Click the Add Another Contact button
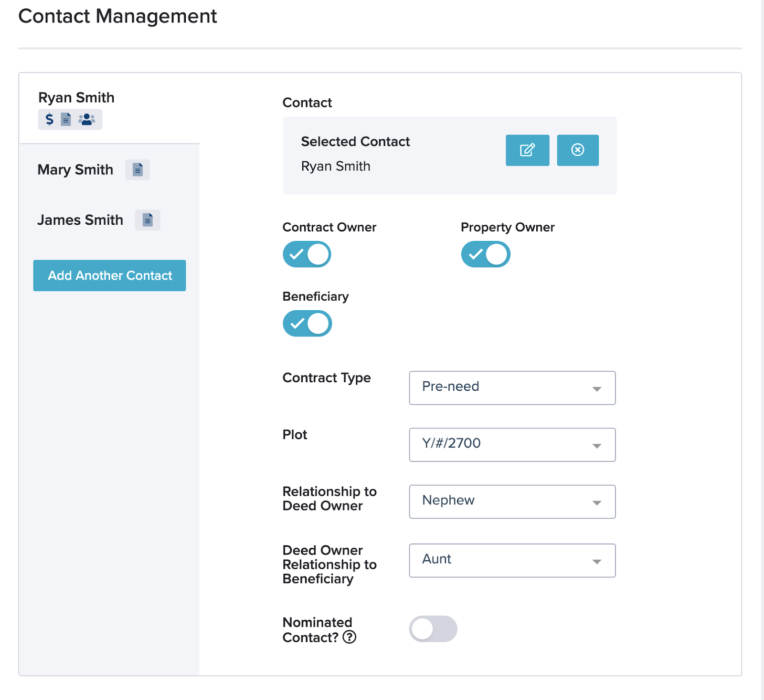 (x=109, y=275)
